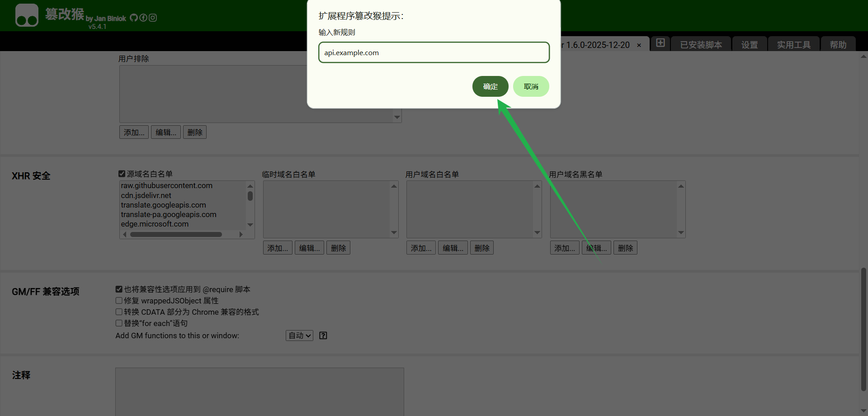The image size is (868, 416).
Task: Open the Instagram icon link
Action: (x=153, y=18)
